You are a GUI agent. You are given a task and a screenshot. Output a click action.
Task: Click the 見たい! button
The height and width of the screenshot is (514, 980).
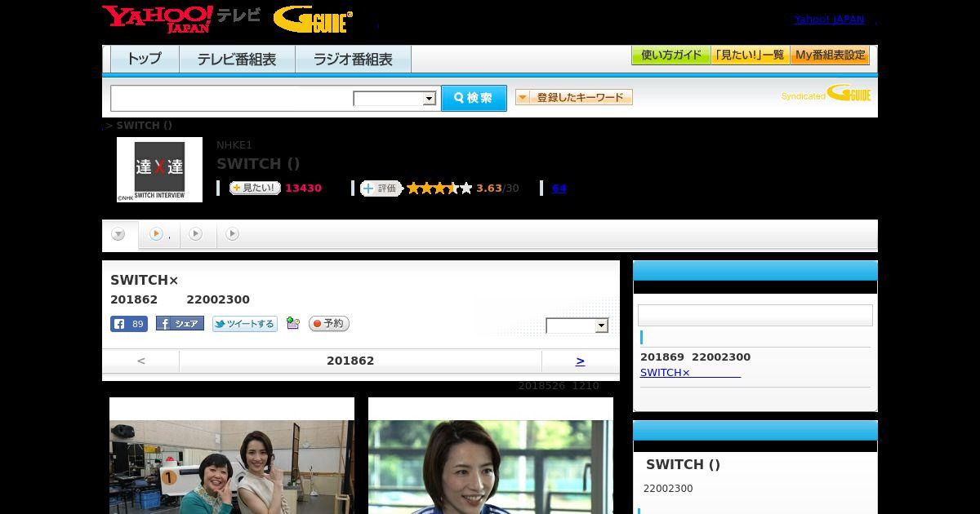tap(255, 188)
